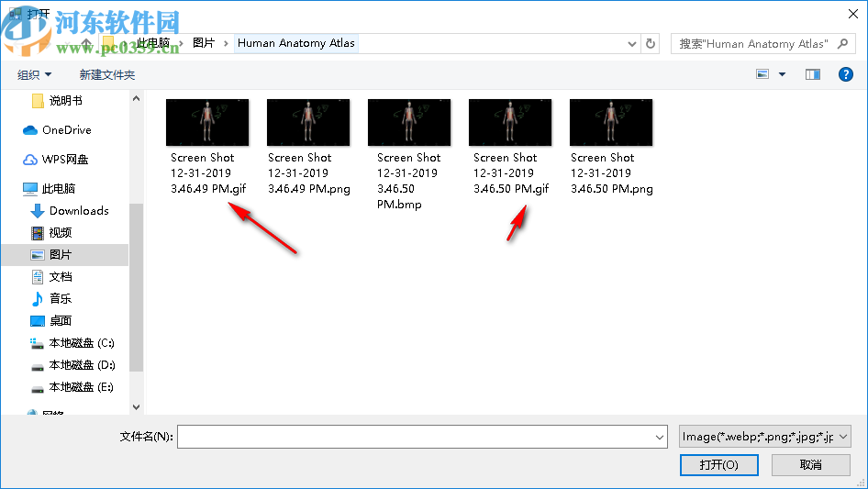Viewport: 868px width, 489px height.
Task: Click the 取消 button
Action: coord(811,464)
